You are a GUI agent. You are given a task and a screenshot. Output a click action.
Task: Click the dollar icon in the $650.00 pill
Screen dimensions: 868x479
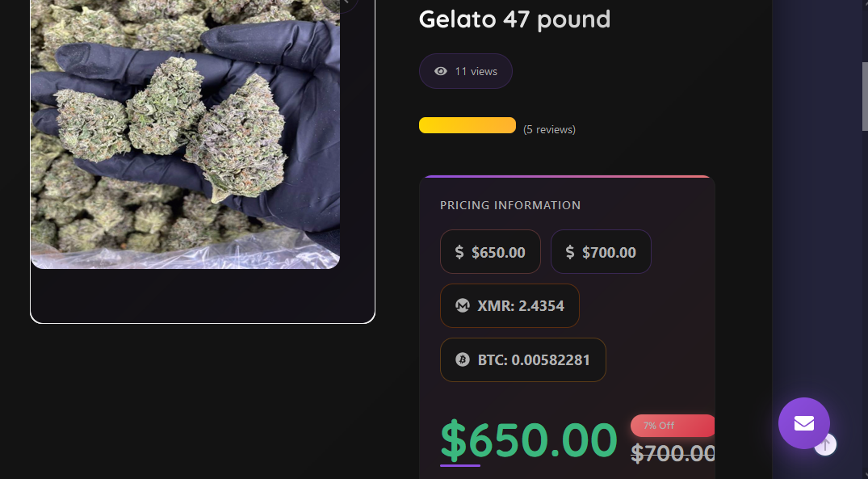click(x=459, y=252)
